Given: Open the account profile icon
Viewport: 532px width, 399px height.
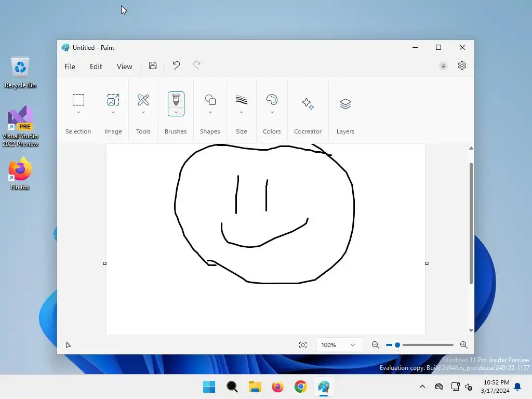Looking at the screenshot, I should 443,66.
